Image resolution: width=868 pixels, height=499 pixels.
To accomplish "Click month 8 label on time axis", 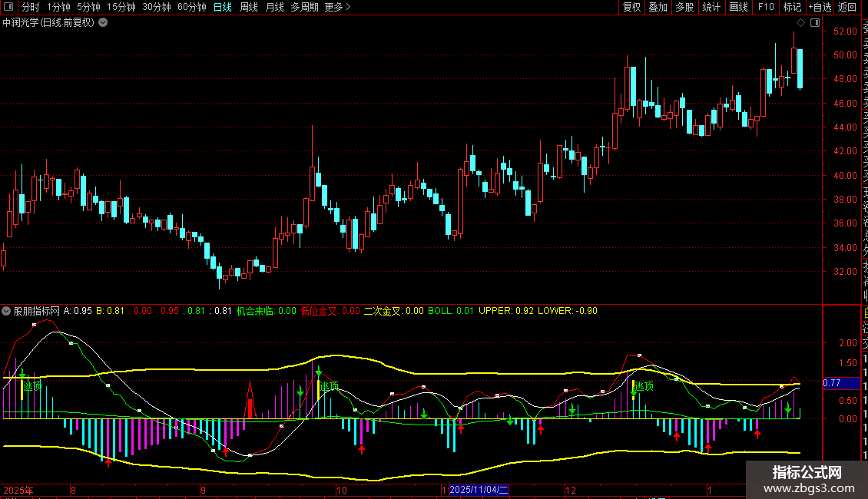I will point(73,490).
